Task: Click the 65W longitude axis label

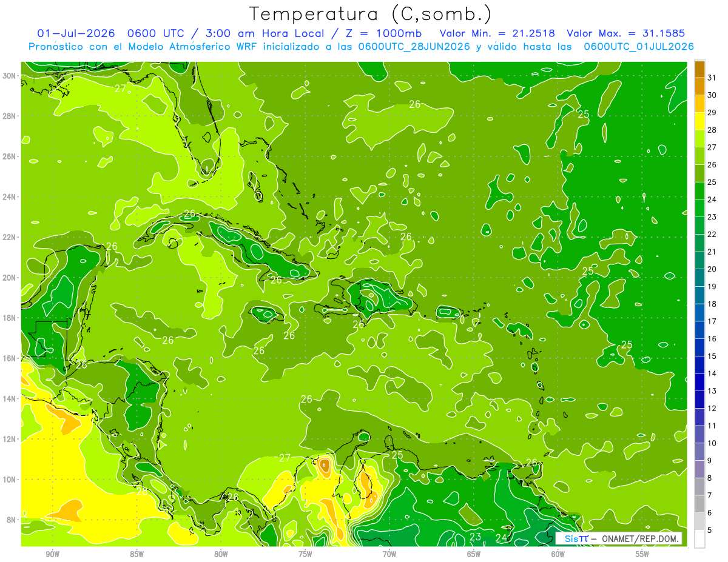Action: point(474,554)
